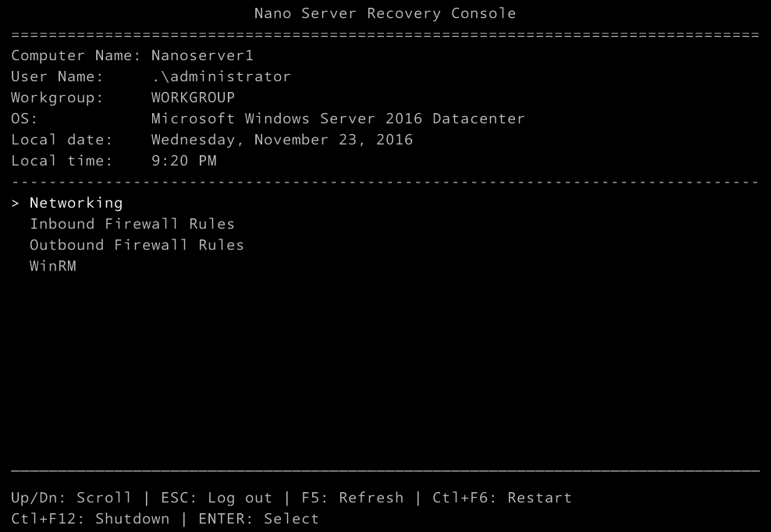The image size is (771, 532).
Task: Select the WORKGROUP workgroup value
Action: pos(192,98)
